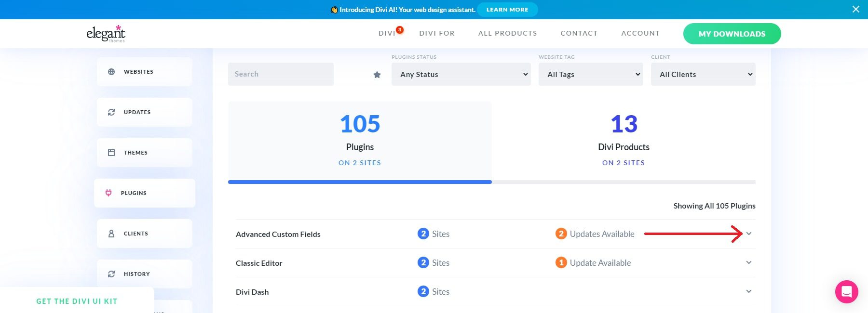868x313 pixels.
Task: Open the History sidebar section
Action: pyautogui.click(x=145, y=274)
